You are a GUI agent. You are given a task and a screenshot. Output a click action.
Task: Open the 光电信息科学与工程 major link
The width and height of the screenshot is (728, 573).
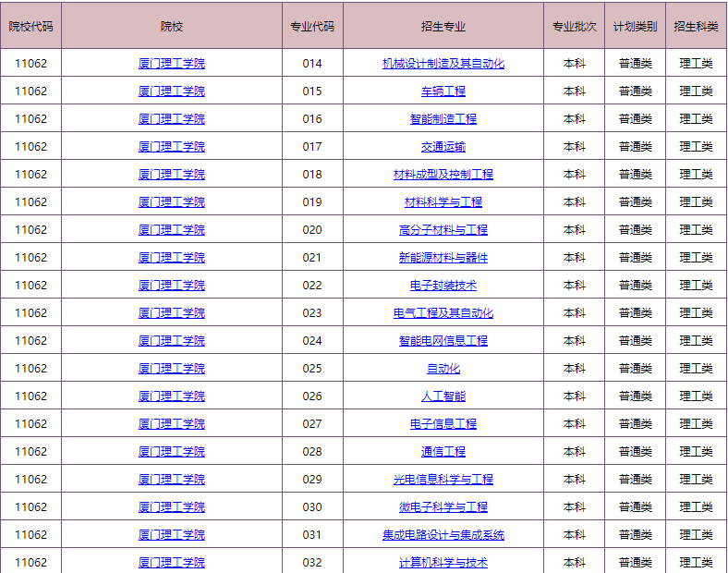(x=443, y=480)
